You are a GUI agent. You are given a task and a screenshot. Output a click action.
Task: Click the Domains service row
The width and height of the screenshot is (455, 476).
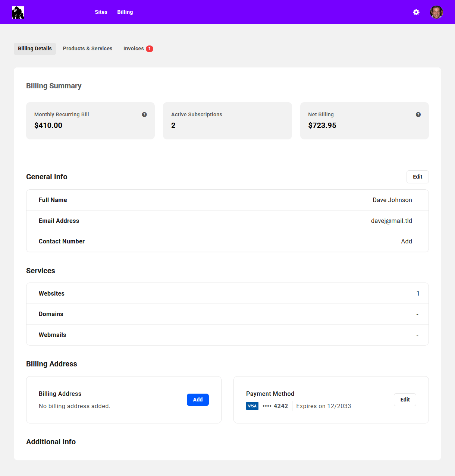(227, 314)
